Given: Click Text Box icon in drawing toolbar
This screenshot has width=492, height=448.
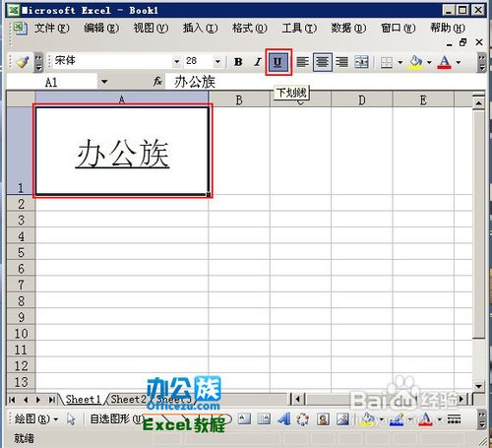Looking at the screenshot, I should pos(244,418).
